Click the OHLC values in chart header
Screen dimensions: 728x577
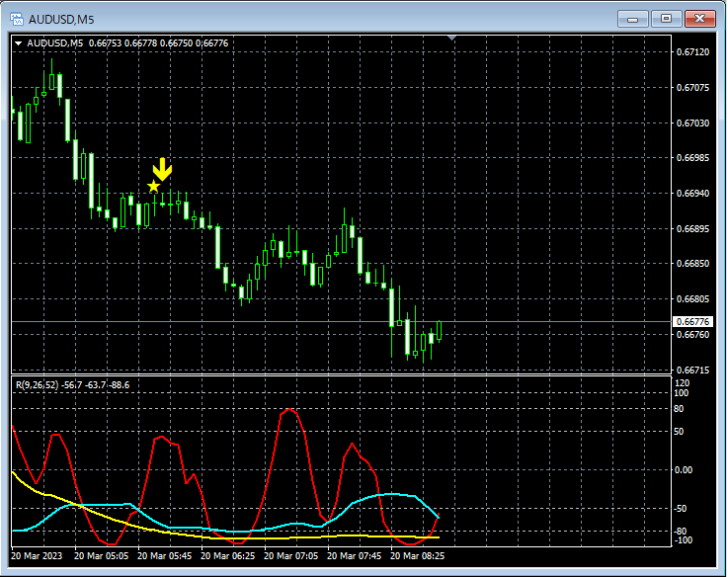(x=158, y=43)
